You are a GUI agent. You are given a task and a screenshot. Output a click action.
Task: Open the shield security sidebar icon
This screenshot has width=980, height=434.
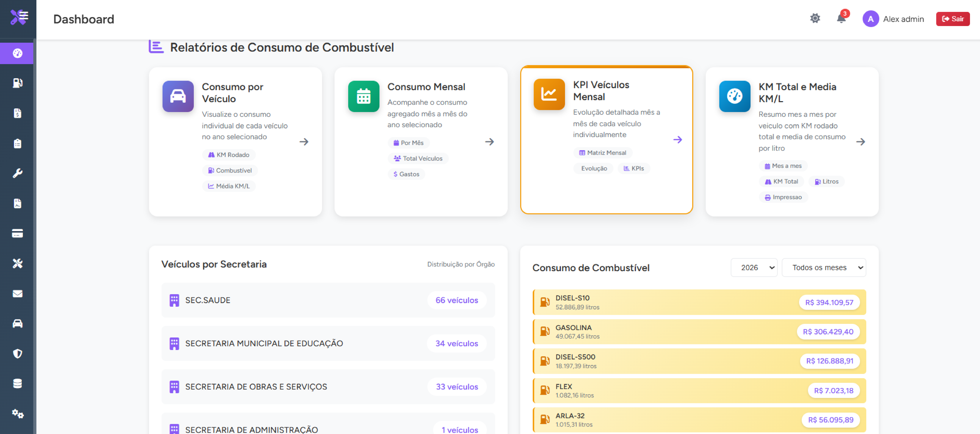pos(18,354)
